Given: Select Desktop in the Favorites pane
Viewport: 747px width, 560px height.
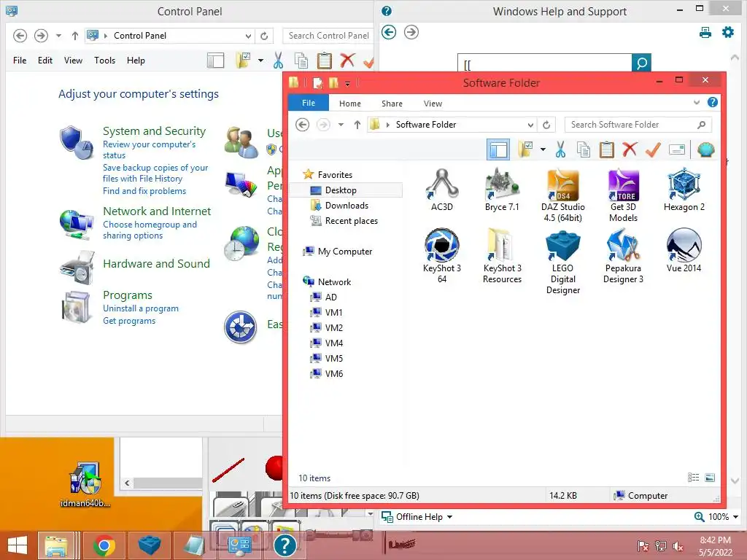Looking at the screenshot, I should [x=347, y=190].
